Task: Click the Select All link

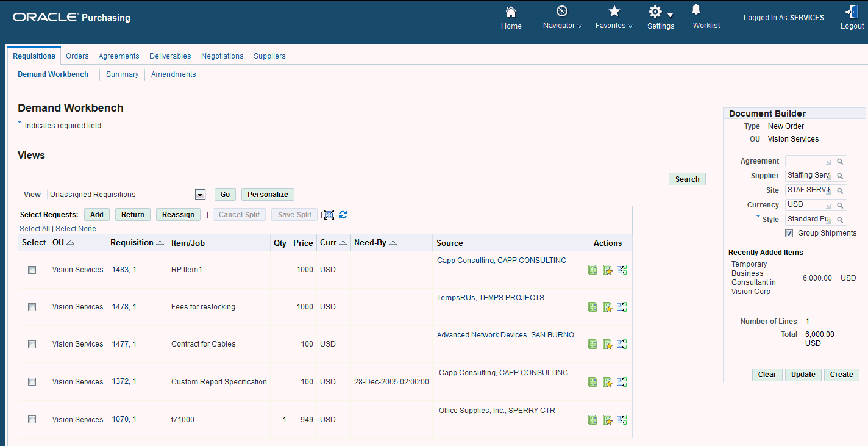Action: (35, 229)
